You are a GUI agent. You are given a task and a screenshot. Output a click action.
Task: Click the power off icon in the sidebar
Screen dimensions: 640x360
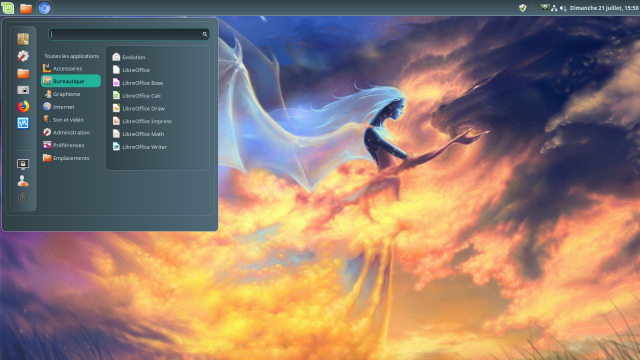click(23, 198)
